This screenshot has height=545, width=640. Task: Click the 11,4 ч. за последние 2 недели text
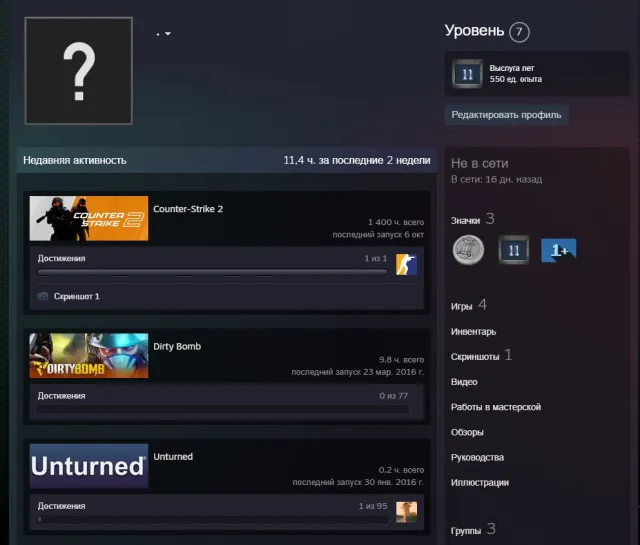pos(357,160)
